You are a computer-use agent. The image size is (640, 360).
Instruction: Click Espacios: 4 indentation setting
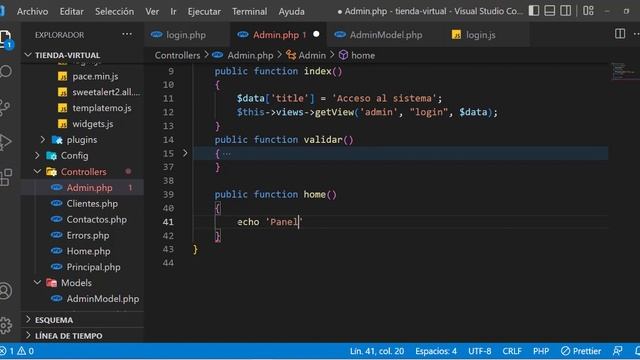(436, 351)
